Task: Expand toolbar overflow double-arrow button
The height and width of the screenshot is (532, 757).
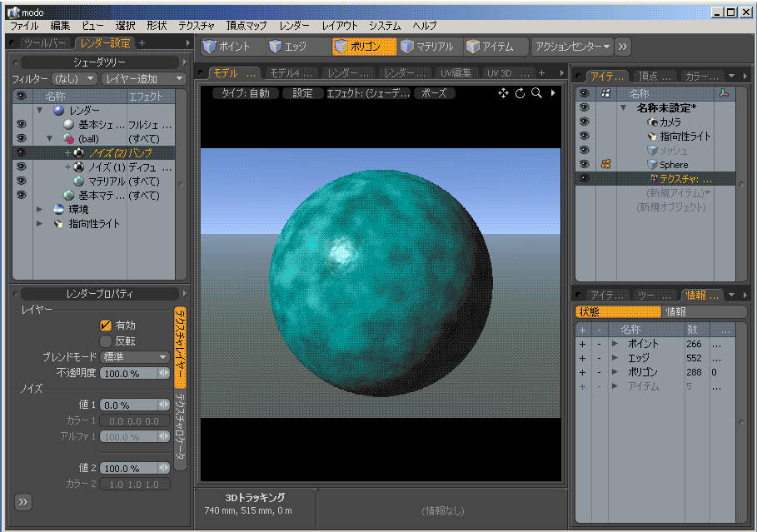Action: [x=623, y=47]
